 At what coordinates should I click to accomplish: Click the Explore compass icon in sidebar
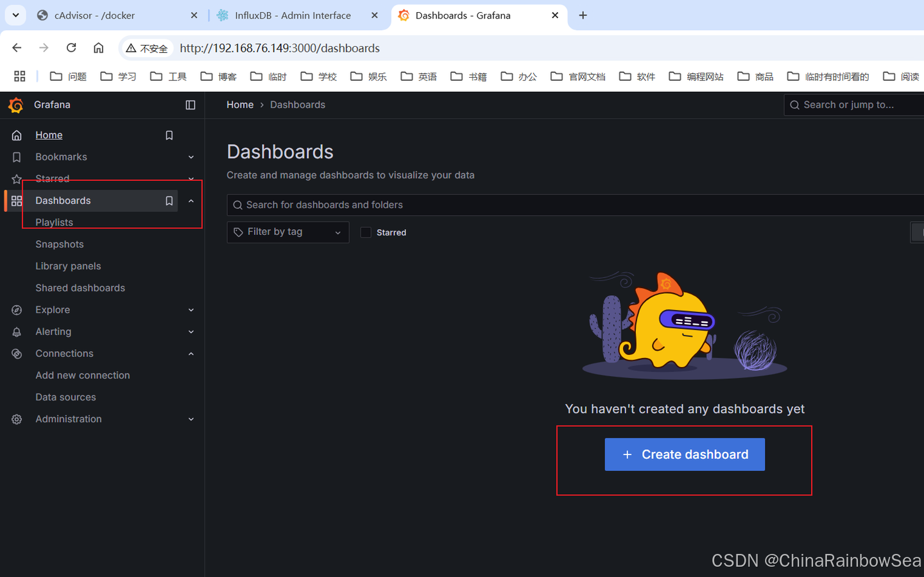coord(16,309)
